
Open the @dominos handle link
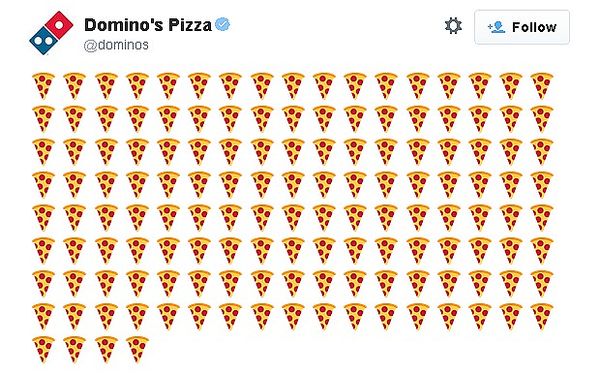click(x=116, y=45)
